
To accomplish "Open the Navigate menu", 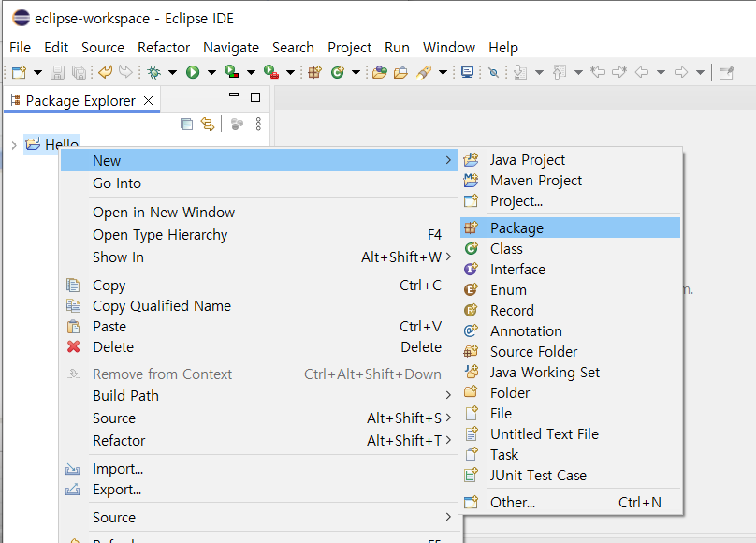I will (x=231, y=47).
